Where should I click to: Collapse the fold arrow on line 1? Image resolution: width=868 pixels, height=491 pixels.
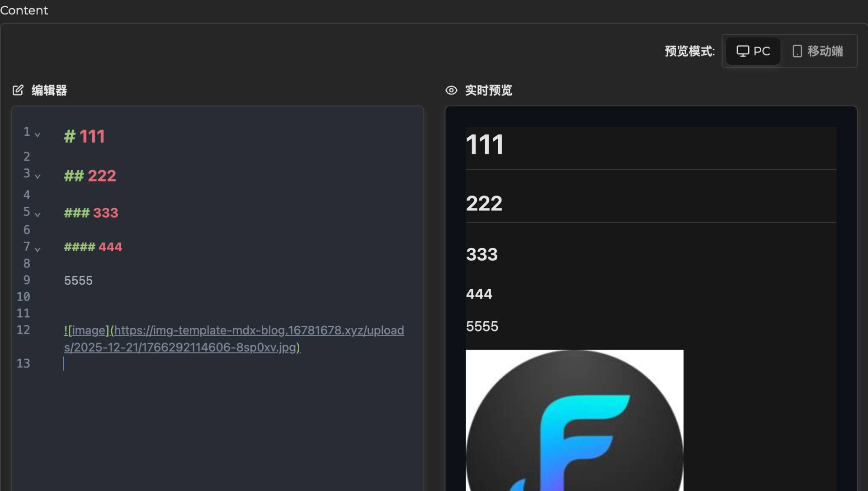38,135
